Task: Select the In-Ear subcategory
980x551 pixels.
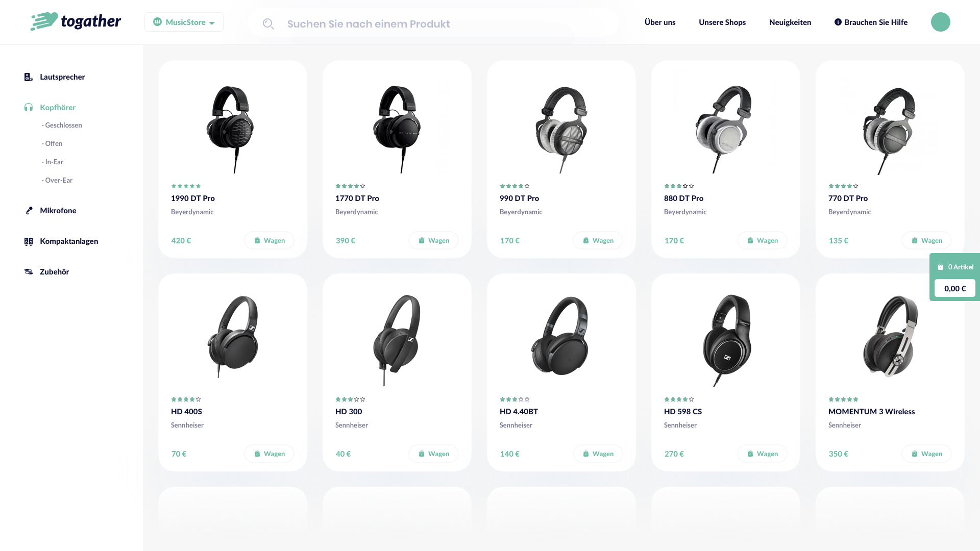Action: (53, 162)
